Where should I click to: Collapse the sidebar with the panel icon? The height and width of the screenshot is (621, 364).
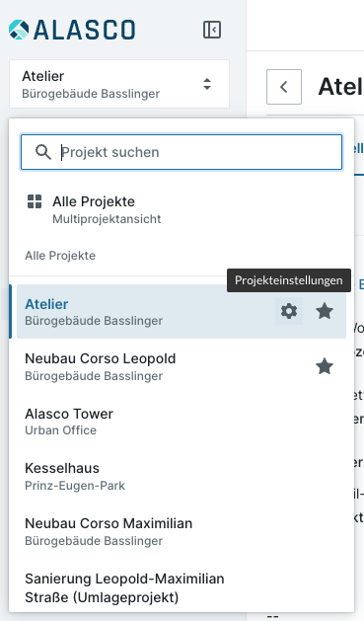[212, 30]
